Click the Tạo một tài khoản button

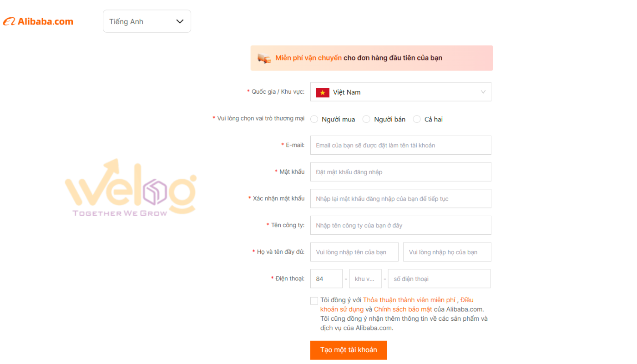[349, 350]
